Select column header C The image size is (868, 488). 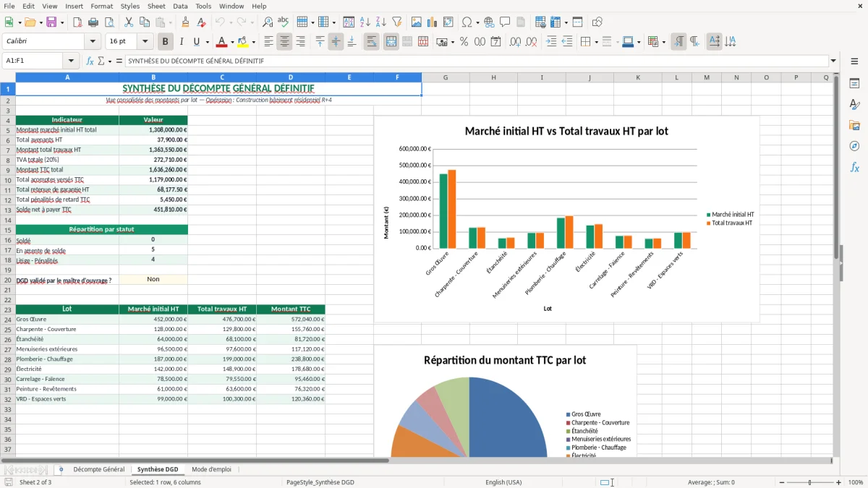click(x=222, y=77)
